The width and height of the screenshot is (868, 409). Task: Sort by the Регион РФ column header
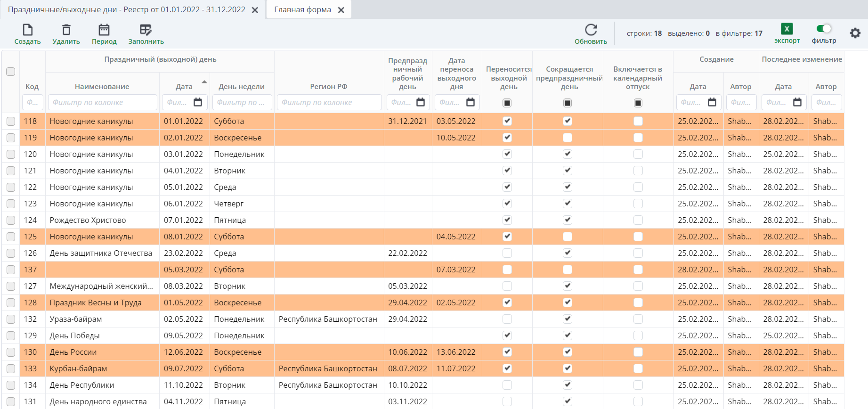pyautogui.click(x=328, y=87)
